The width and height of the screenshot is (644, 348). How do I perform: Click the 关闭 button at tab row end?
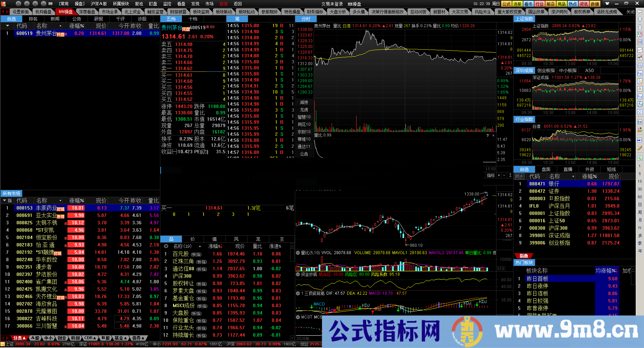click(631, 12)
